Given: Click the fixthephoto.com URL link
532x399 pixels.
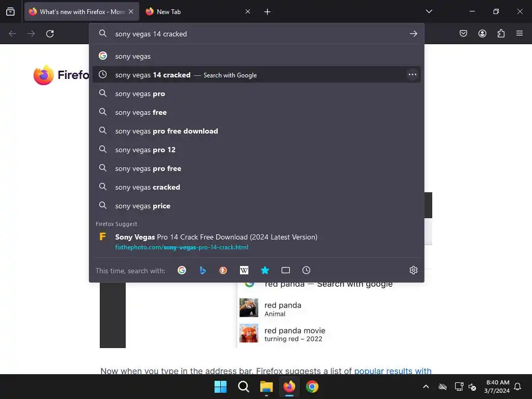Looking at the screenshot, I should pos(181,247).
